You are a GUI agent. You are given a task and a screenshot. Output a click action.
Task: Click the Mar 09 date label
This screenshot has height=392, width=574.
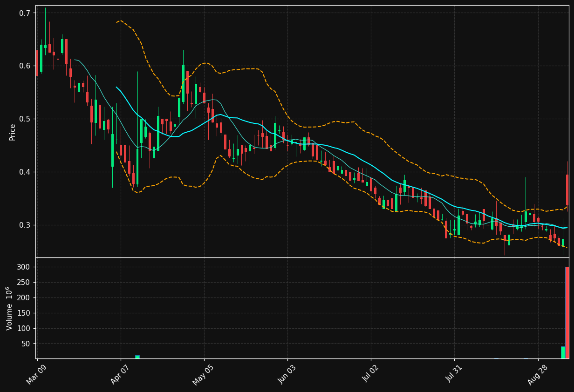pyautogui.click(x=36, y=374)
